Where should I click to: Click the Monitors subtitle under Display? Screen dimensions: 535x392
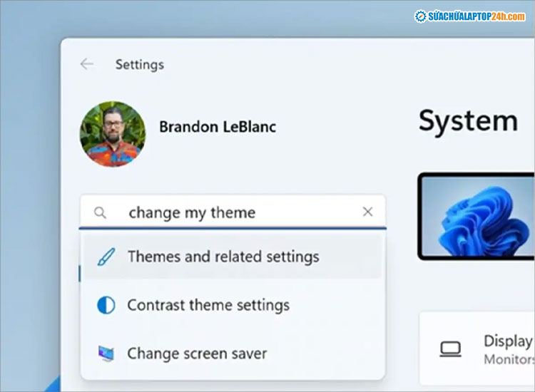(x=509, y=359)
